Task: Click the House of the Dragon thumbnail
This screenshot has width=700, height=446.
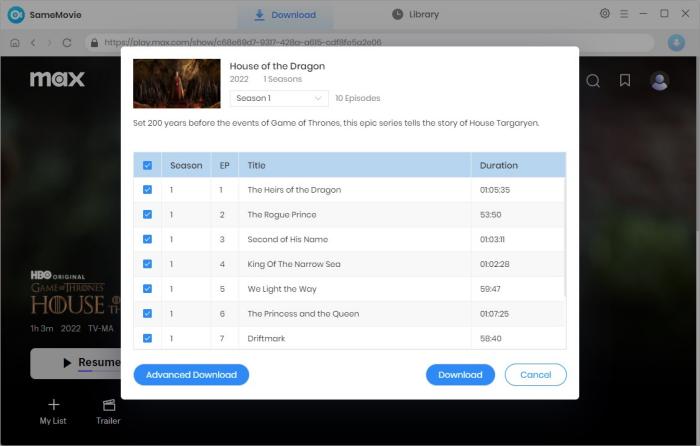Action: (x=176, y=83)
